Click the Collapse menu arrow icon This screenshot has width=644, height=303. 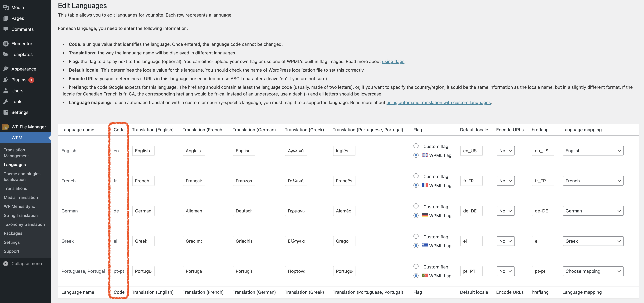pyautogui.click(x=6, y=264)
